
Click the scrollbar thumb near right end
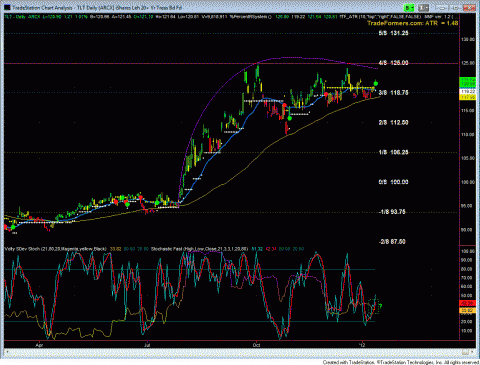click(465, 352)
